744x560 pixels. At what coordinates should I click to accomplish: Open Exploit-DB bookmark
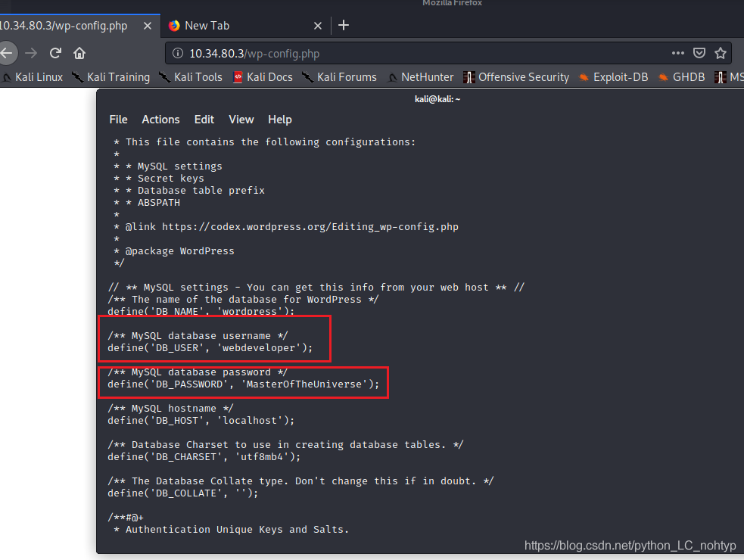614,77
